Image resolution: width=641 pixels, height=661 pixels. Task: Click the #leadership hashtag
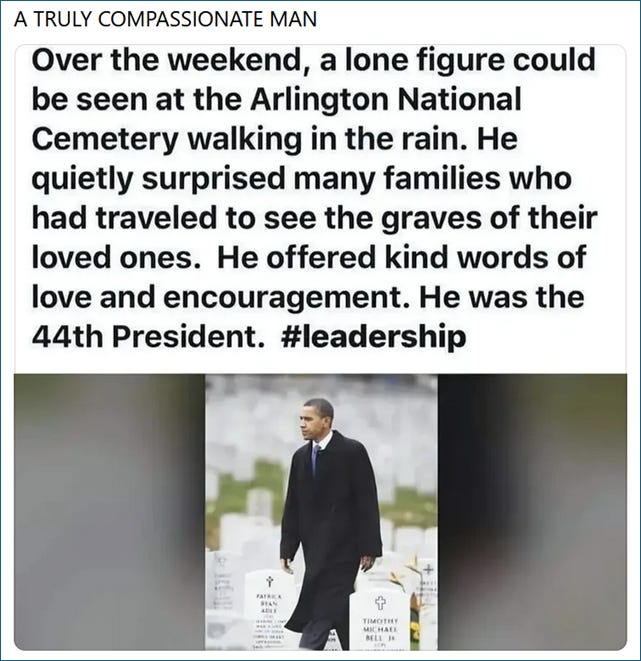pyautogui.click(x=373, y=336)
